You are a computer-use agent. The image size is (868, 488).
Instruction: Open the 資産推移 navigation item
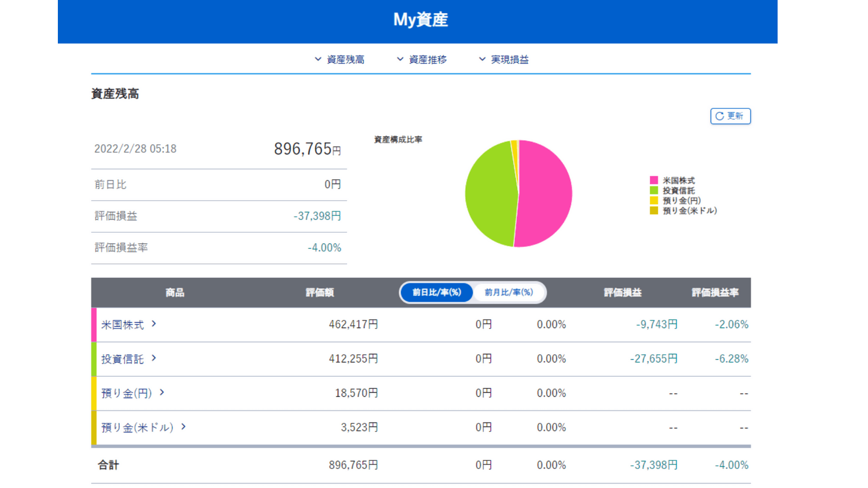click(428, 60)
